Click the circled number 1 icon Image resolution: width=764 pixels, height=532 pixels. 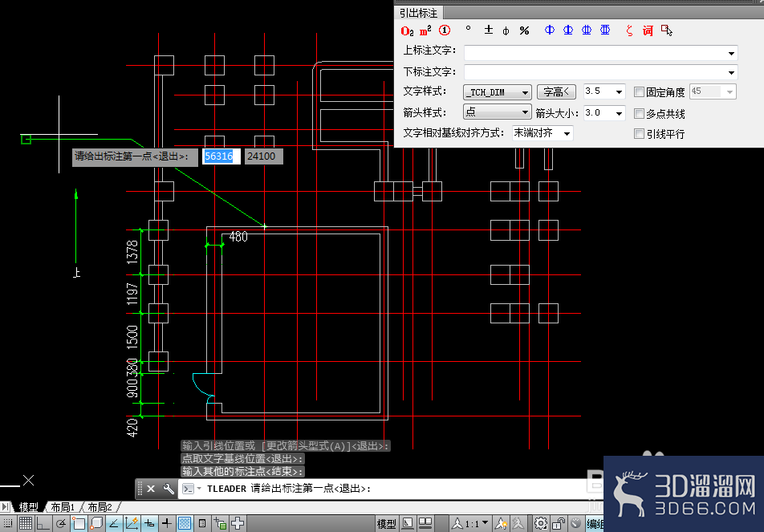(445, 30)
